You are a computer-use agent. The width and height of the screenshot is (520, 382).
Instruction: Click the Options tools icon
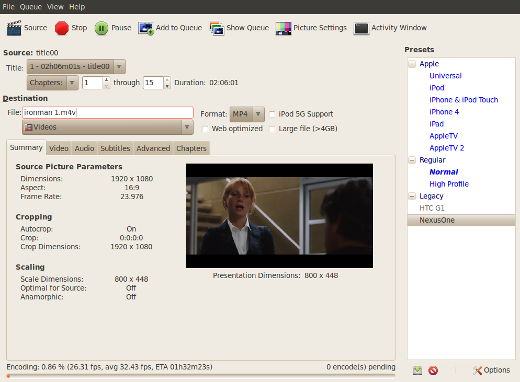pos(477,370)
